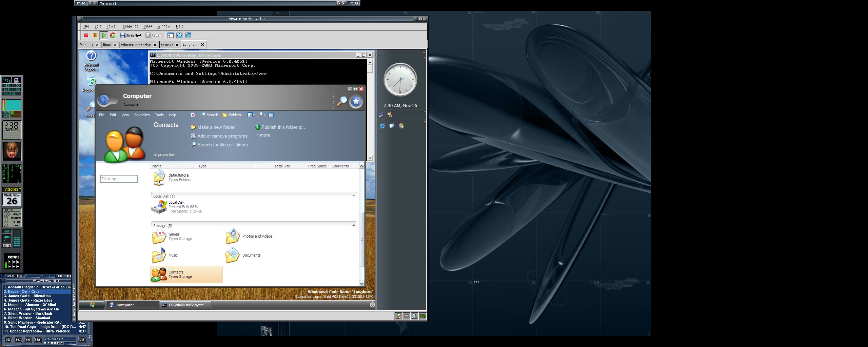868x347 pixels.
Task: Select the defaultstore folder item
Action: click(172, 178)
